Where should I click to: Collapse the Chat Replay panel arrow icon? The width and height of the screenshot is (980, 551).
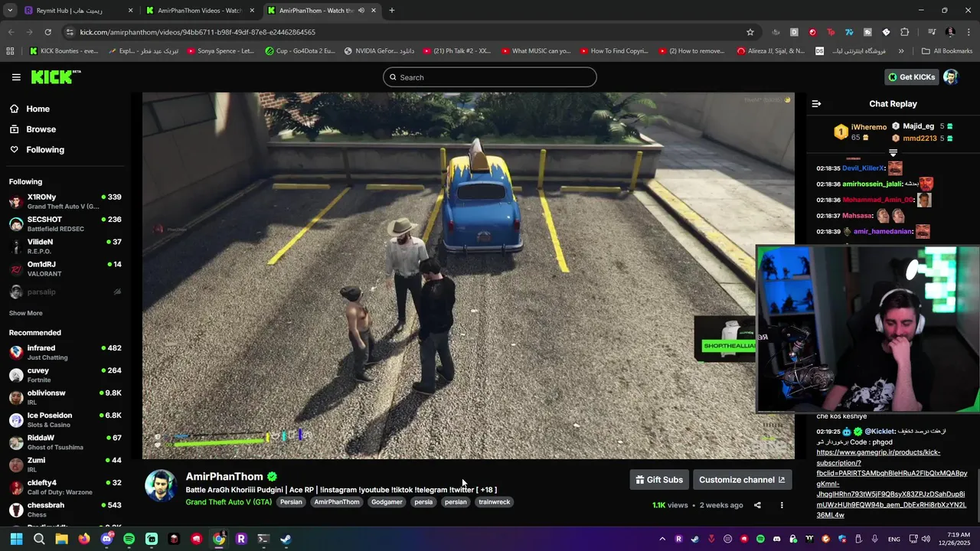click(816, 104)
